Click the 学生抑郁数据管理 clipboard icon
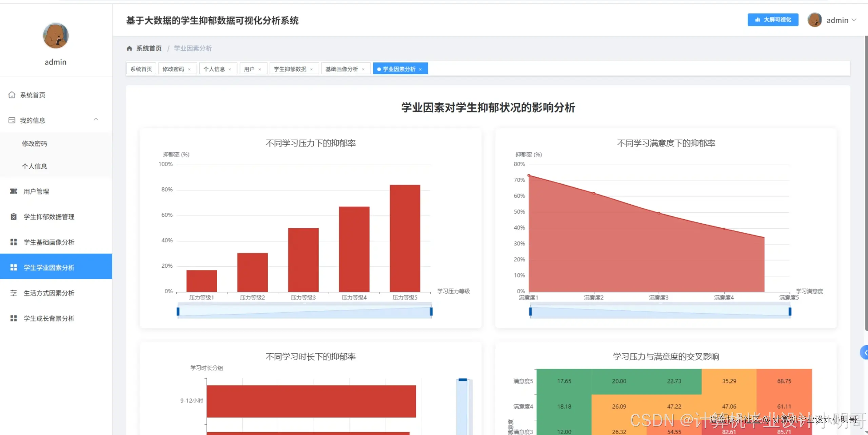Viewport: 868px width, 435px height. pos(14,217)
